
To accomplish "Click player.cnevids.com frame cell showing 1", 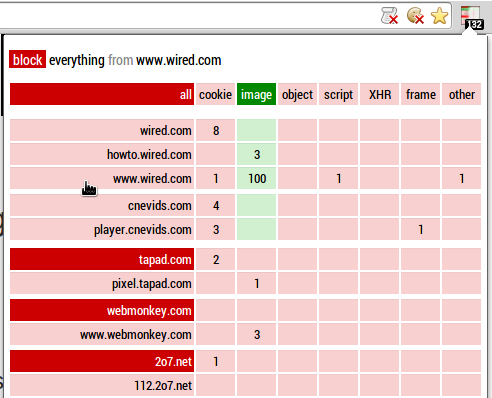I will pos(421,229).
